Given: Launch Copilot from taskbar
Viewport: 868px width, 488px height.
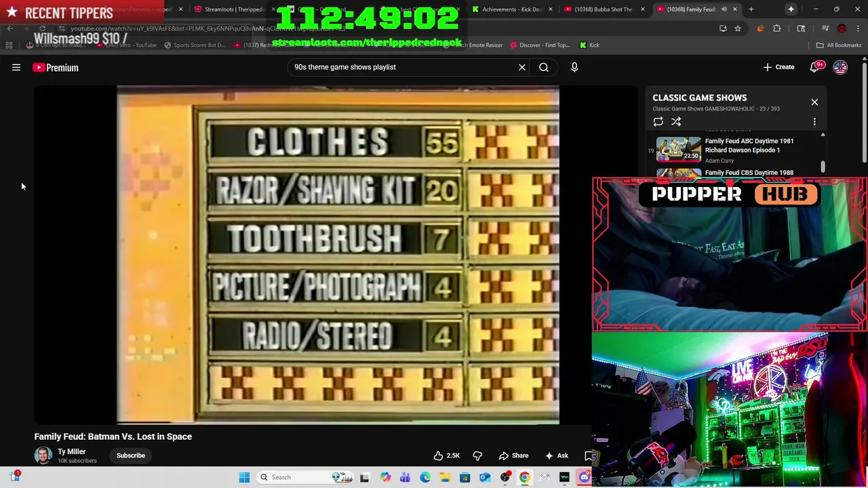Looking at the screenshot, I should point(385,477).
